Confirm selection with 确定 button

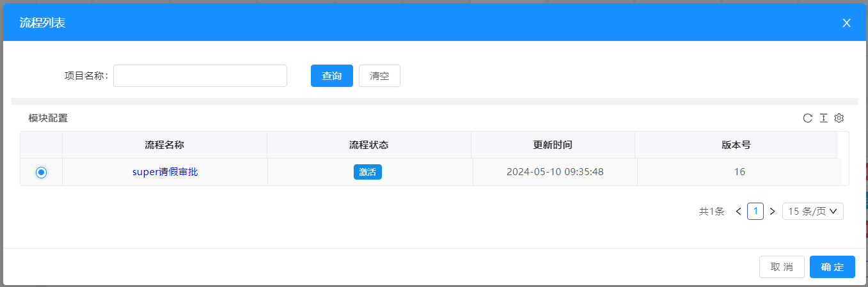pos(832,267)
